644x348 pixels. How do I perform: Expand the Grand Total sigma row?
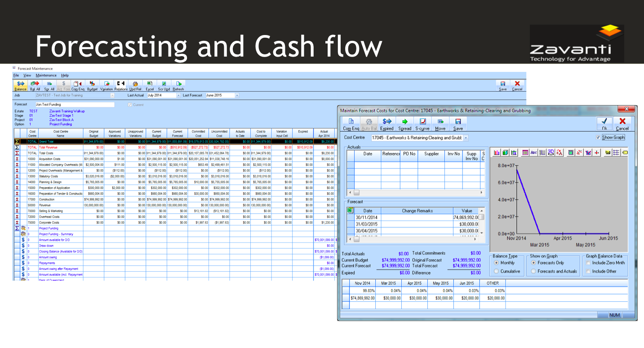coord(17,141)
